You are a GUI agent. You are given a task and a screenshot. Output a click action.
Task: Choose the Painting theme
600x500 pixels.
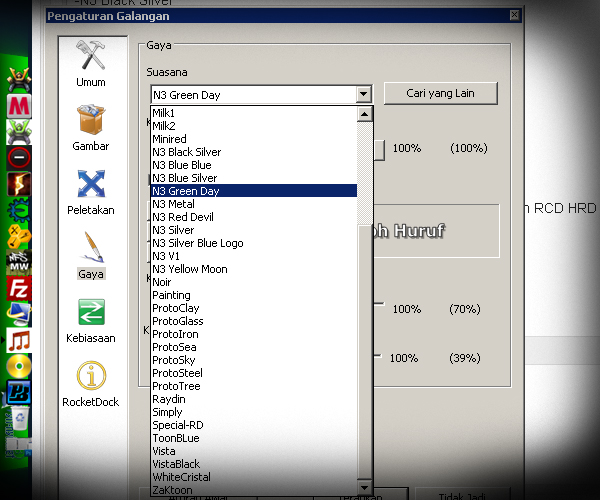coord(254,295)
